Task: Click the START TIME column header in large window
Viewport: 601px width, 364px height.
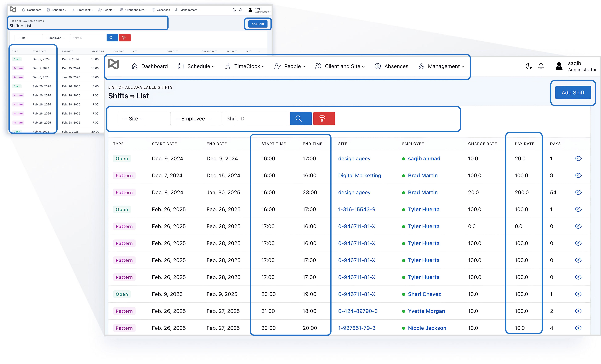Action: coord(273,144)
